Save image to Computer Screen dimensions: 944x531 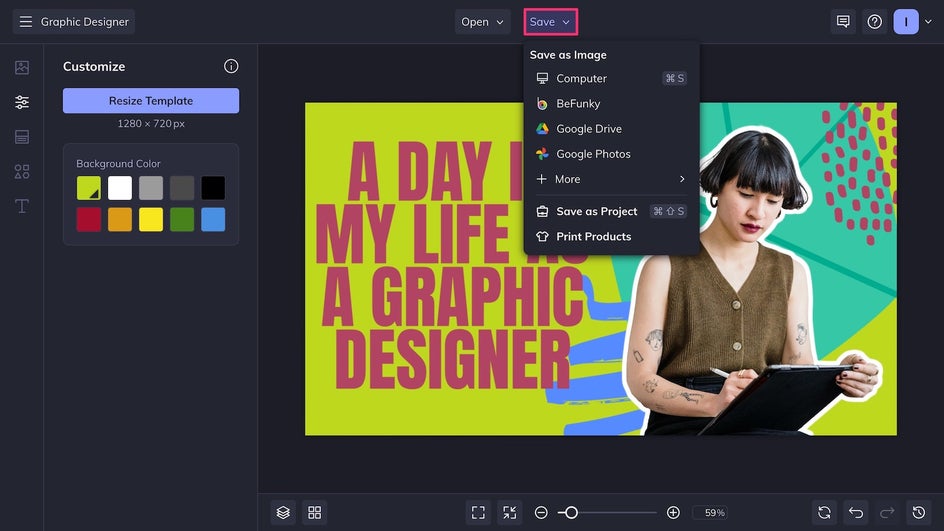611,78
